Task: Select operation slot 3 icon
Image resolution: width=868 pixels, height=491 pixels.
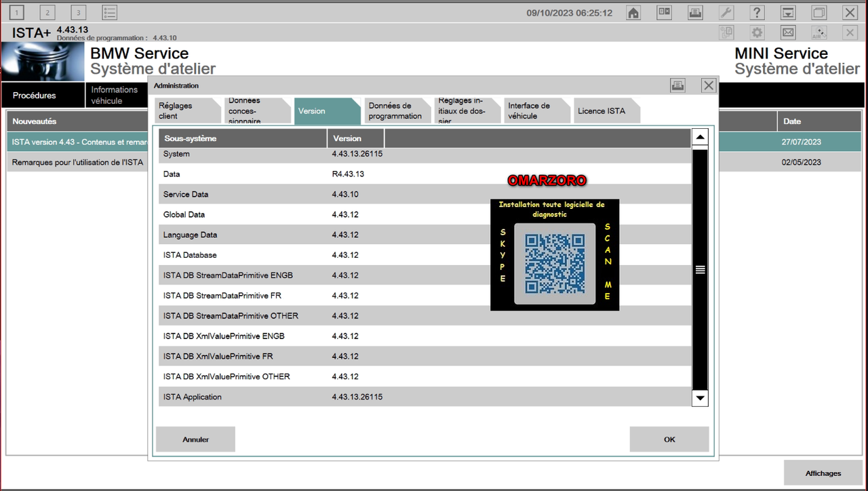Action: pos(79,12)
